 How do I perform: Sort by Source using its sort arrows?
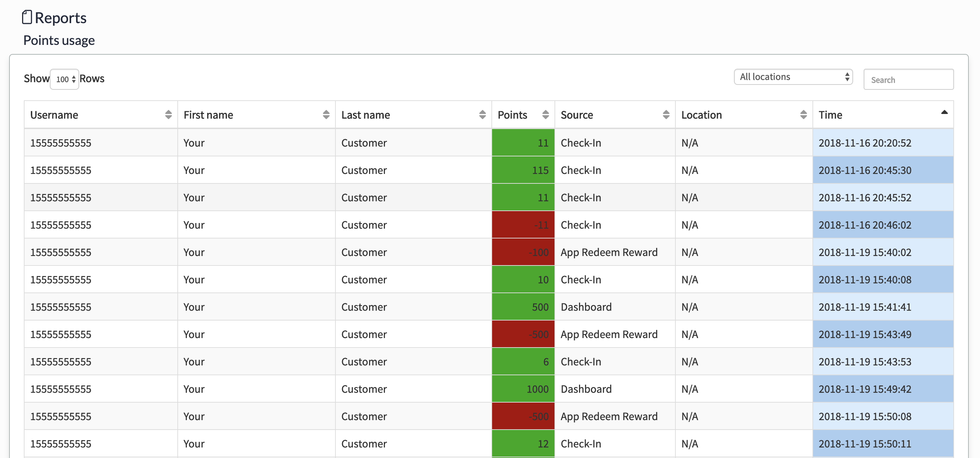coord(666,115)
